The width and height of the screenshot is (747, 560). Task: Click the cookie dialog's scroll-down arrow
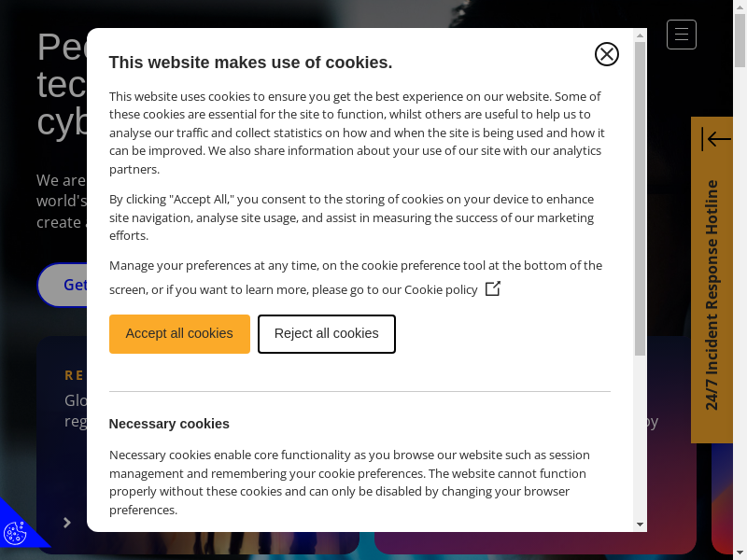coord(640,525)
